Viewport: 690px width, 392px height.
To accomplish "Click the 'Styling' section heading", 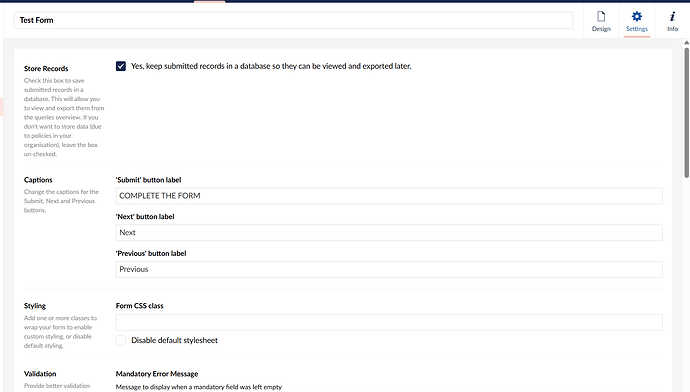I will click(x=35, y=306).
